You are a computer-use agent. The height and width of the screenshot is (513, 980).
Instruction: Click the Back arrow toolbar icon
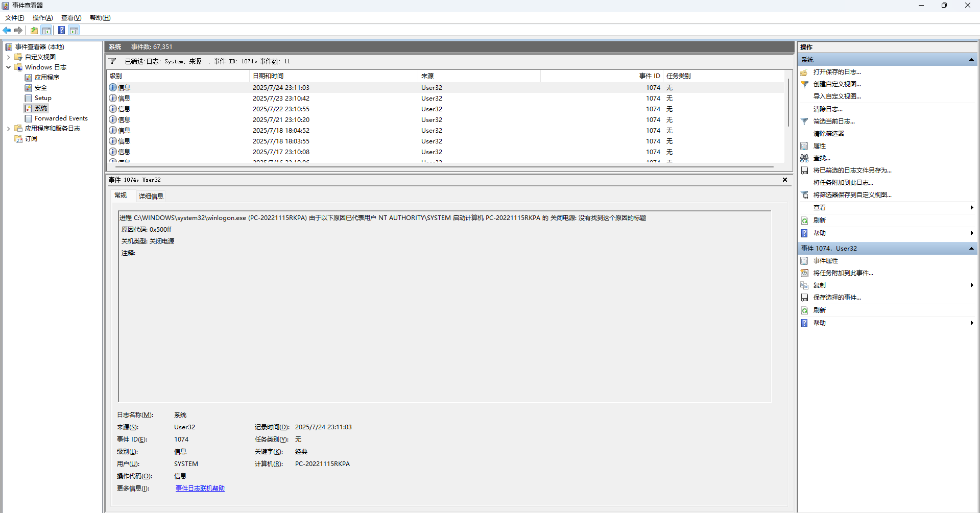click(x=7, y=31)
